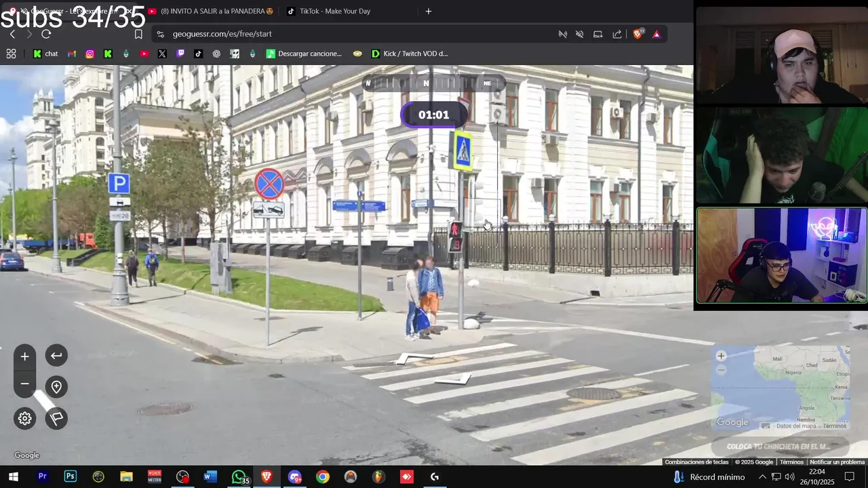Open a new browser tab
The height and width of the screenshot is (488, 868).
click(x=428, y=11)
